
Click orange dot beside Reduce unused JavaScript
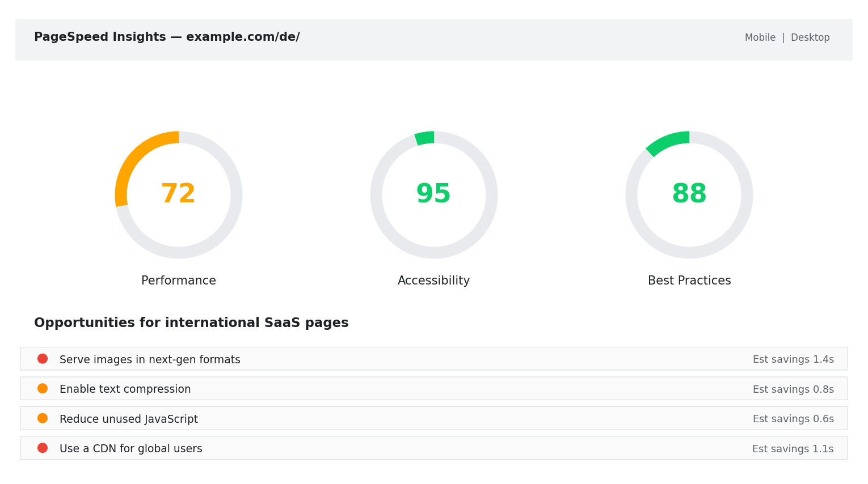[43, 418]
